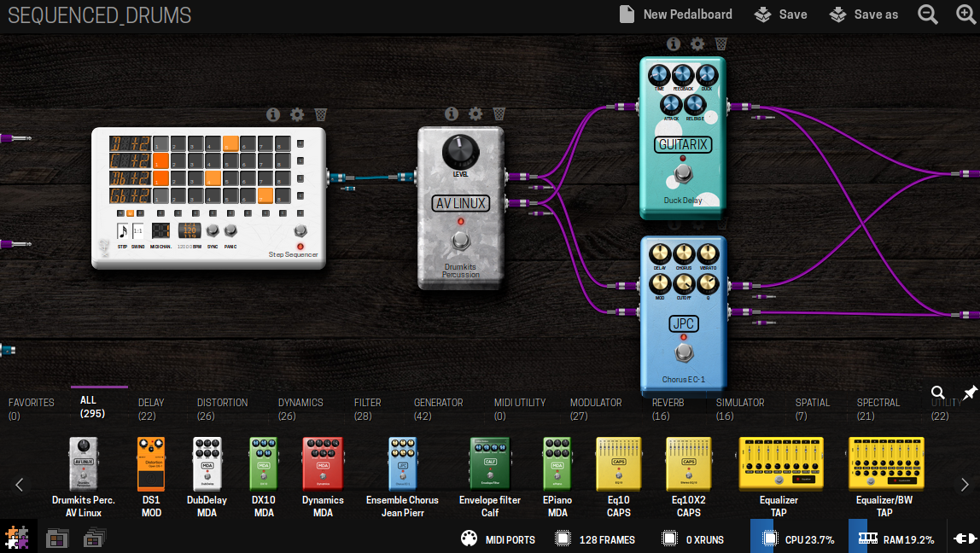Pick Ensemble Chorus Jean Pierr thumbnail
The image size is (980, 553).
click(x=403, y=463)
